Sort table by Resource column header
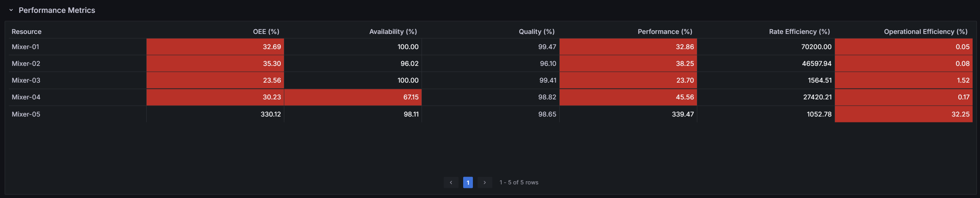Image resolution: width=980 pixels, height=198 pixels. click(x=26, y=32)
